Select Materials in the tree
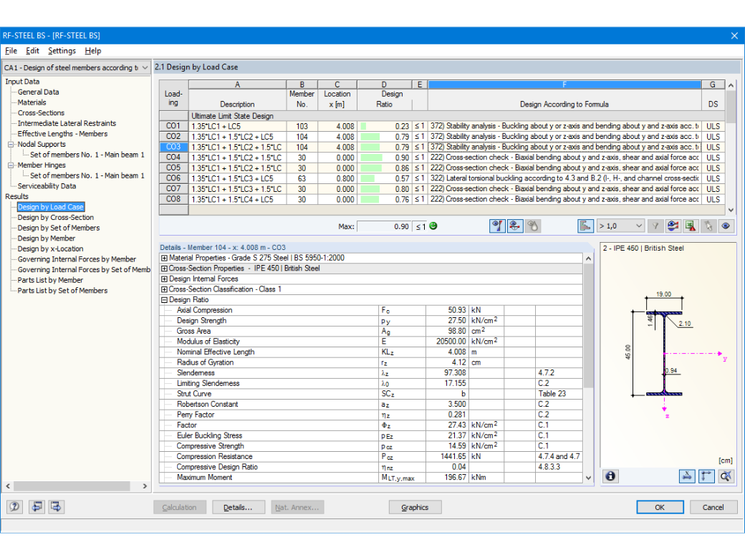 pyautogui.click(x=32, y=102)
